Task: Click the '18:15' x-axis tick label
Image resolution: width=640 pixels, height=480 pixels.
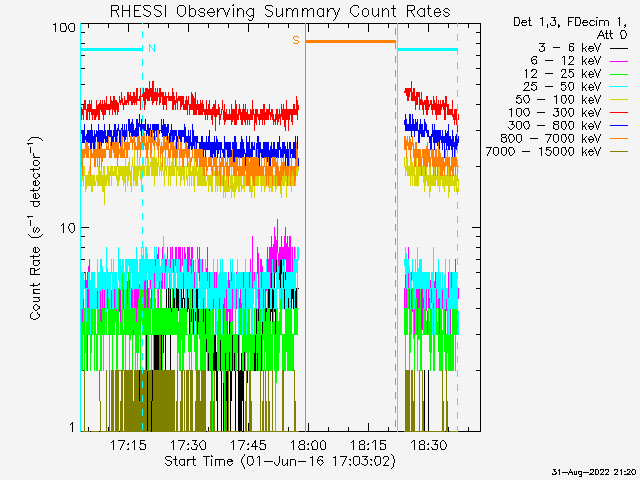Action: (368, 445)
